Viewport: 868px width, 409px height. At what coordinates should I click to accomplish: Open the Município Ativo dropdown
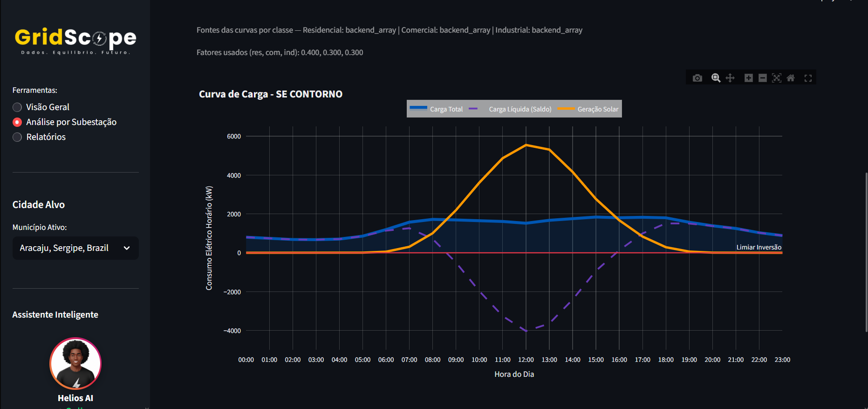tap(75, 248)
